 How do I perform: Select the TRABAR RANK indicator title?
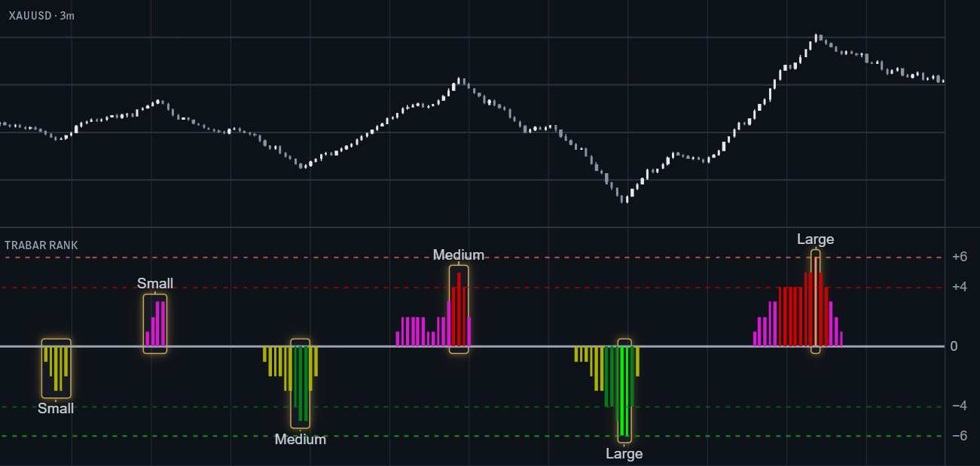tap(41, 245)
